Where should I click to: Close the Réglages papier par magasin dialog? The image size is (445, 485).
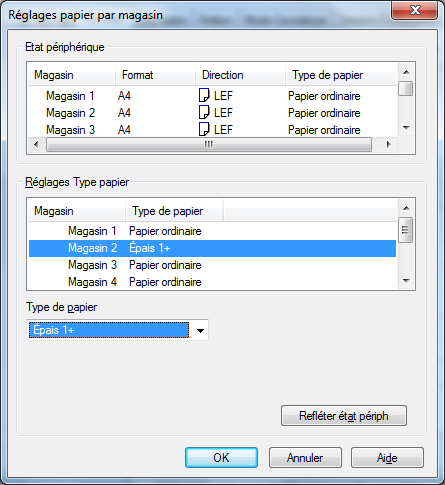[414, 10]
